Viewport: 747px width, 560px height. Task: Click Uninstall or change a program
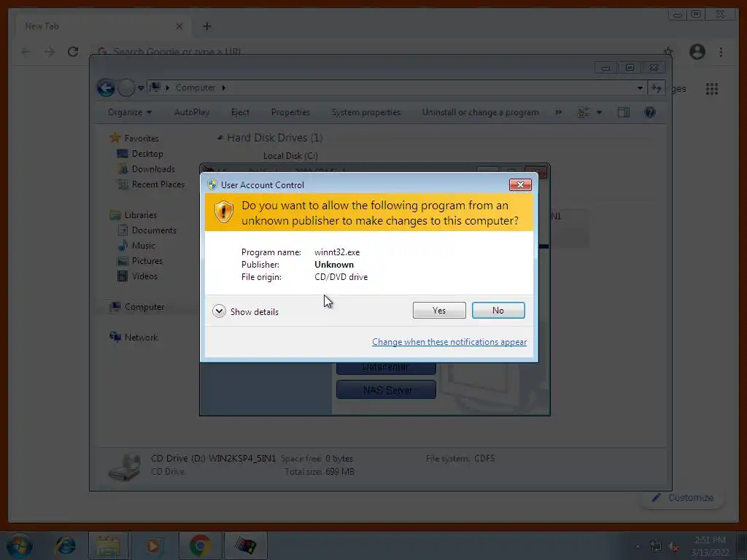tap(480, 112)
